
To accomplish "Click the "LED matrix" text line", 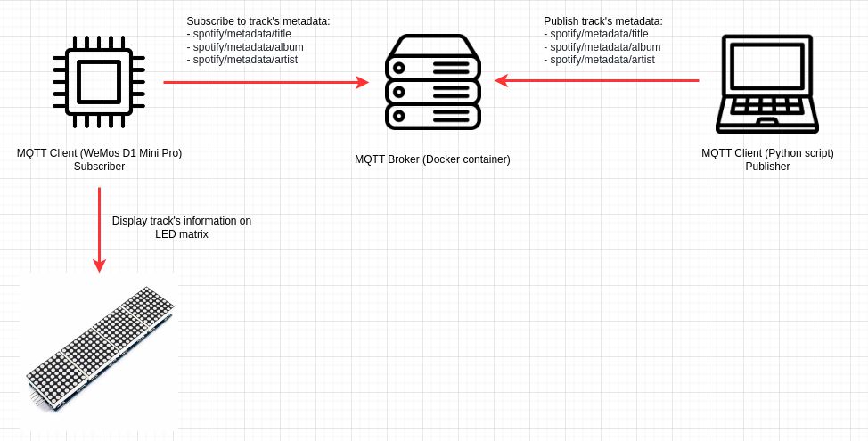I will point(182,234).
